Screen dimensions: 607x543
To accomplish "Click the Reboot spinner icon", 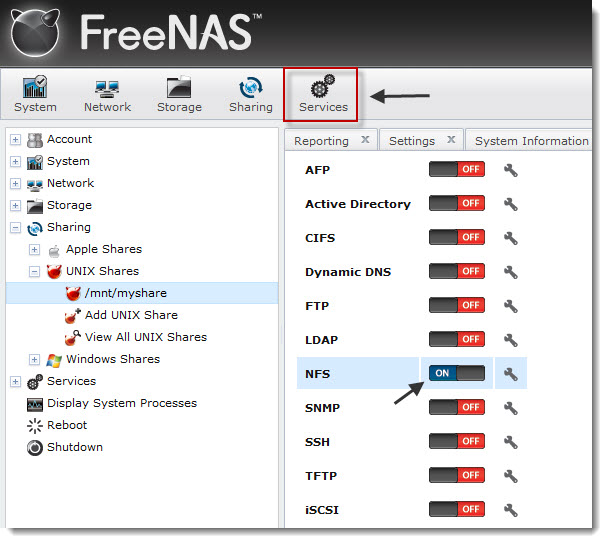I will coord(35,426).
